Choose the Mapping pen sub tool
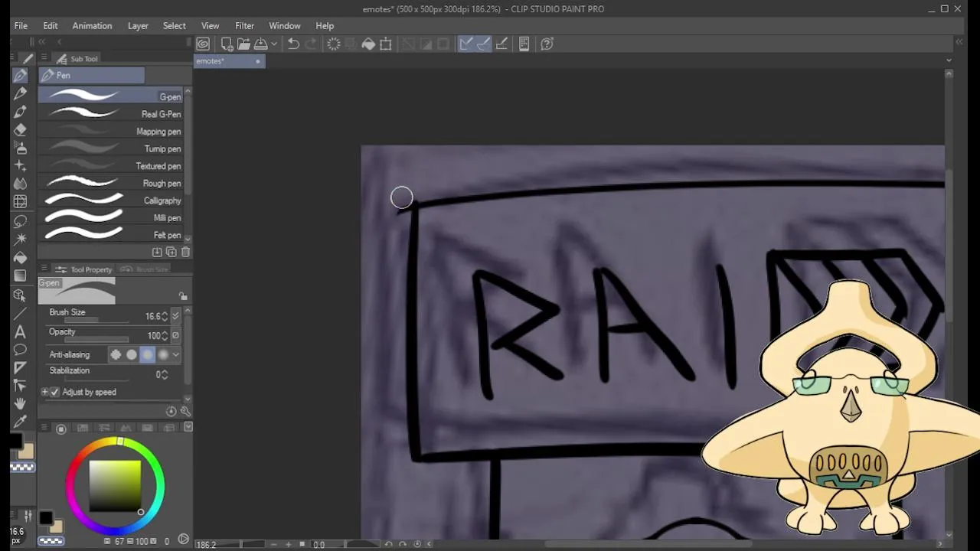This screenshot has height=551, width=980. pos(112,132)
